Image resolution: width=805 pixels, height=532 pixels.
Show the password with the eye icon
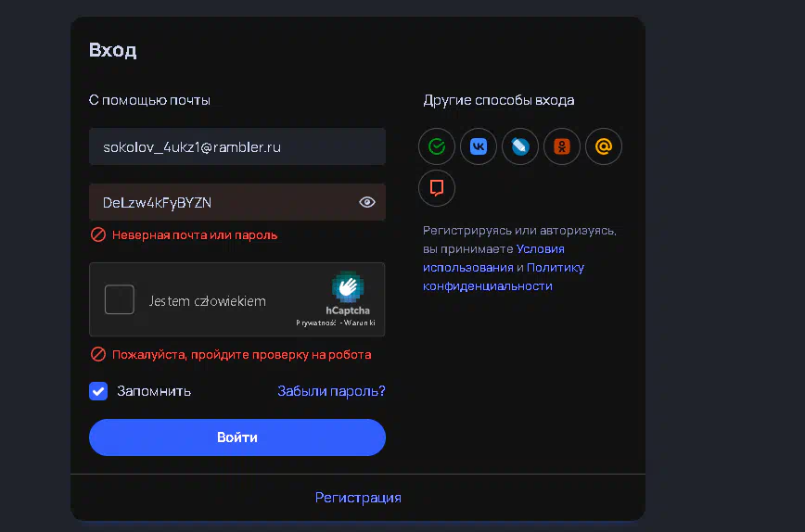[x=366, y=202]
